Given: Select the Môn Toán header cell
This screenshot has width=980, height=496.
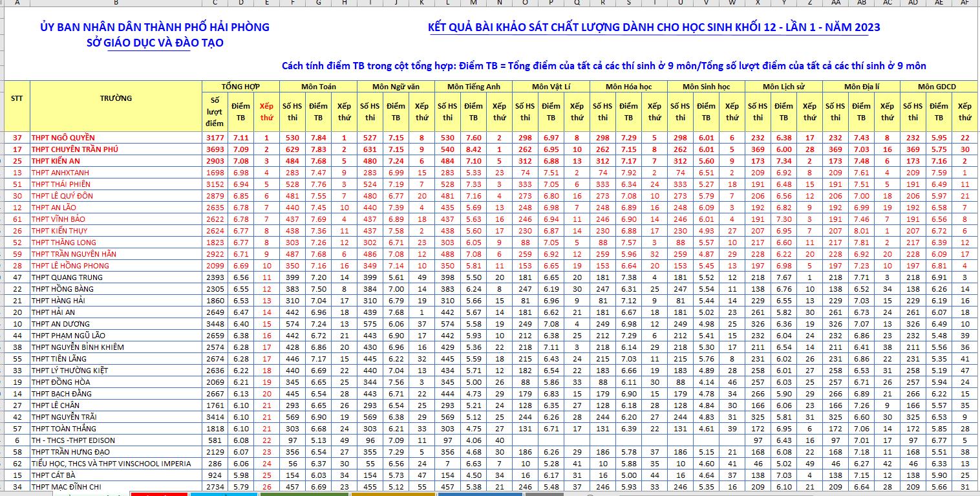Looking at the screenshot, I should 318,86.
